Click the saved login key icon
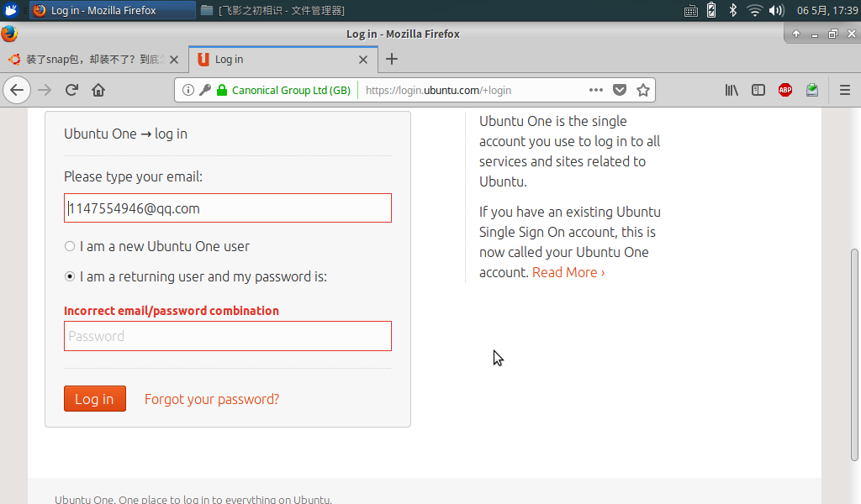This screenshot has height=504, width=861. pos(205,90)
